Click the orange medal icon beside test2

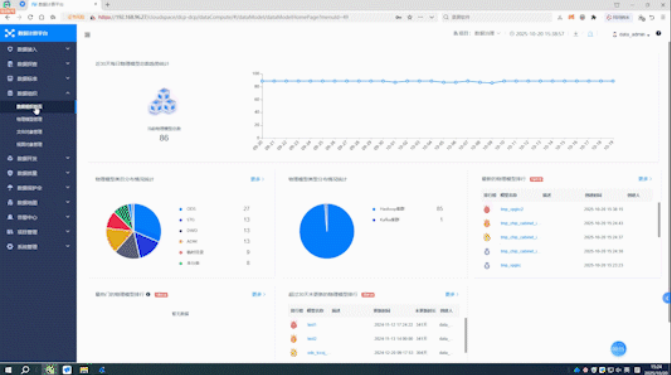click(x=294, y=339)
